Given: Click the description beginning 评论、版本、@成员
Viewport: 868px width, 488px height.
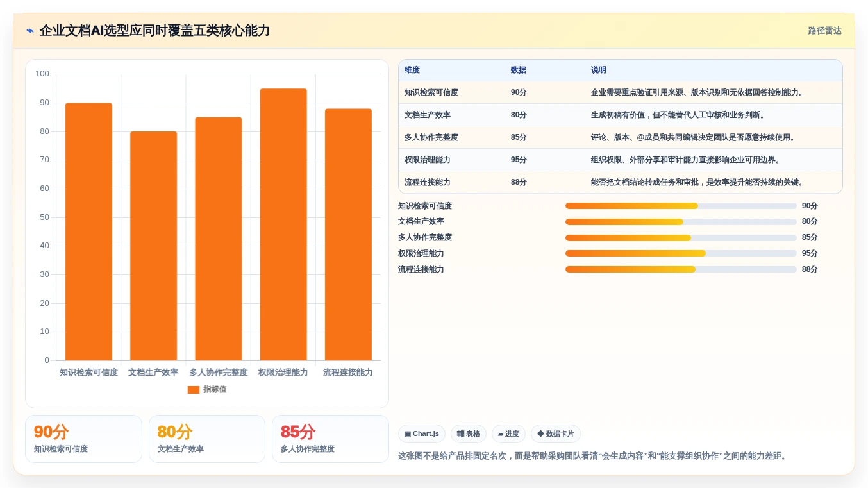Looking at the screenshot, I should 694,137.
